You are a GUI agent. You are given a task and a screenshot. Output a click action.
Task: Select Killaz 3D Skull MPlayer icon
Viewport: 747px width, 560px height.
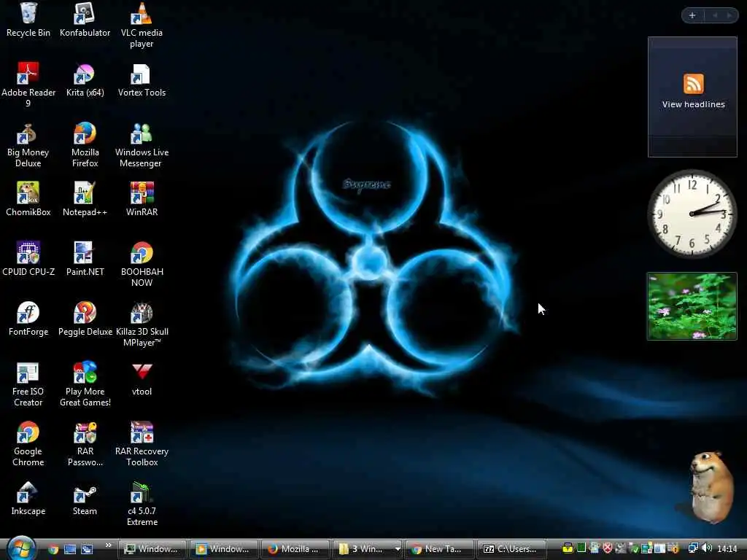(x=142, y=324)
